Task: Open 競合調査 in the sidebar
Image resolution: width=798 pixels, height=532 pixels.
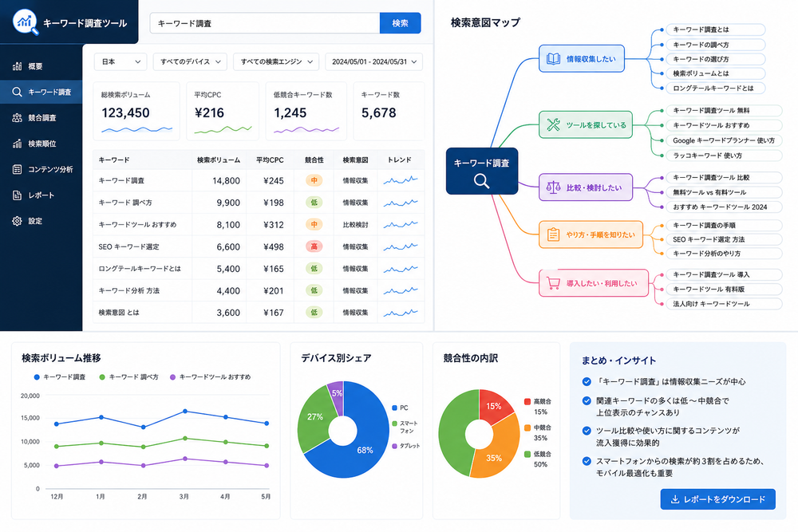Action: [41, 118]
